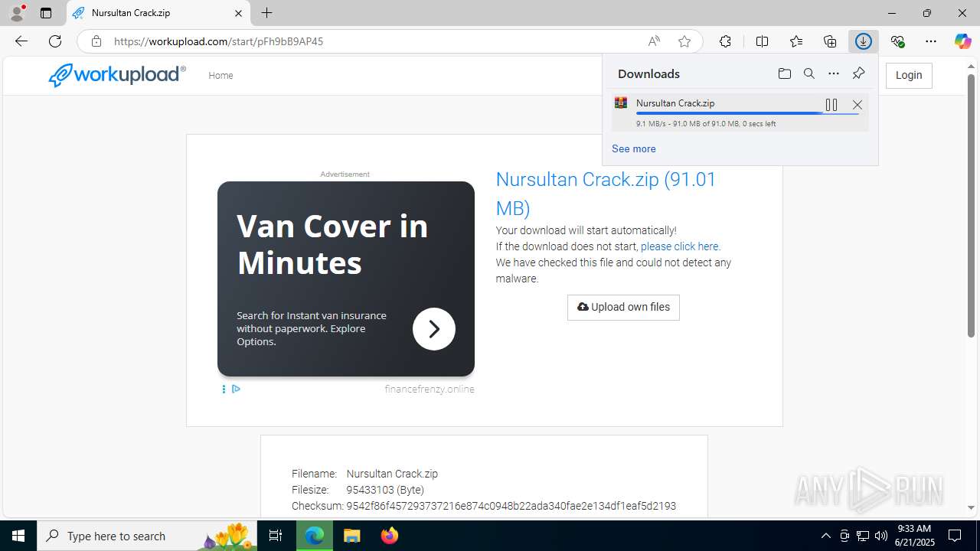Click Nursultan Crack.zip (91.01 MB) heading
Image resolution: width=980 pixels, height=551 pixels.
(606, 194)
